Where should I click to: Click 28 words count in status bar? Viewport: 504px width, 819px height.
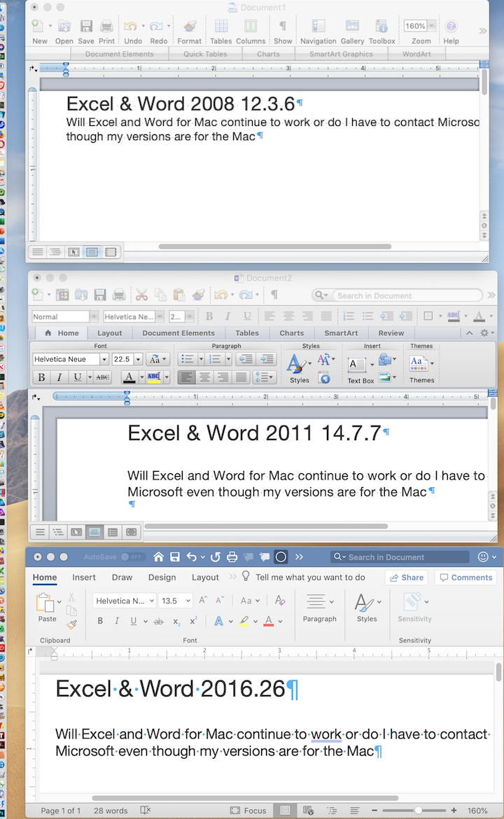pos(111,811)
